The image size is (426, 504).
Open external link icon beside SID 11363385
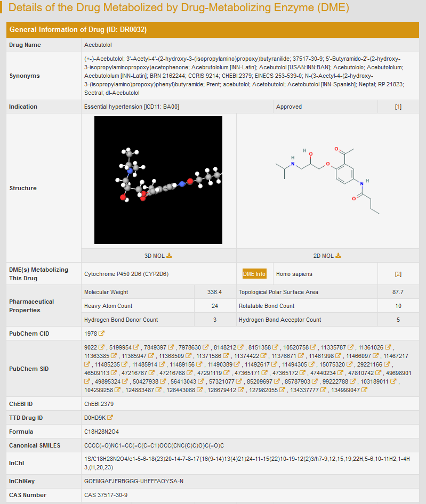[x=113, y=356]
